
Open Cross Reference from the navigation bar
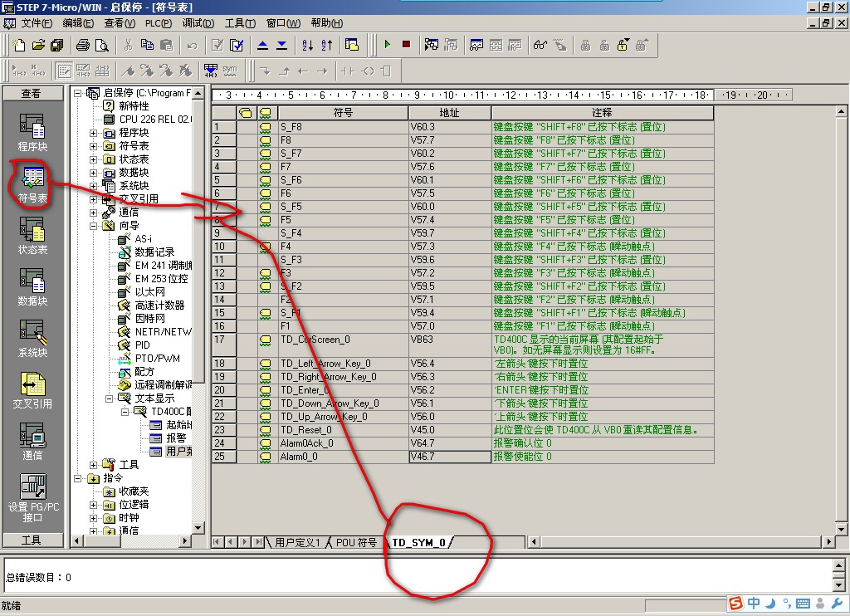tap(32, 385)
